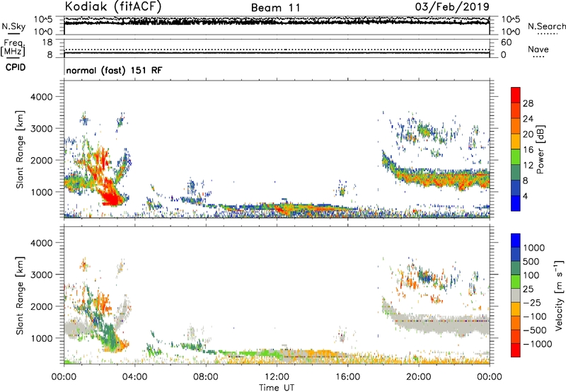Click the power plot 'Slant Range [km]' label
566x392 pixels.
point(20,149)
